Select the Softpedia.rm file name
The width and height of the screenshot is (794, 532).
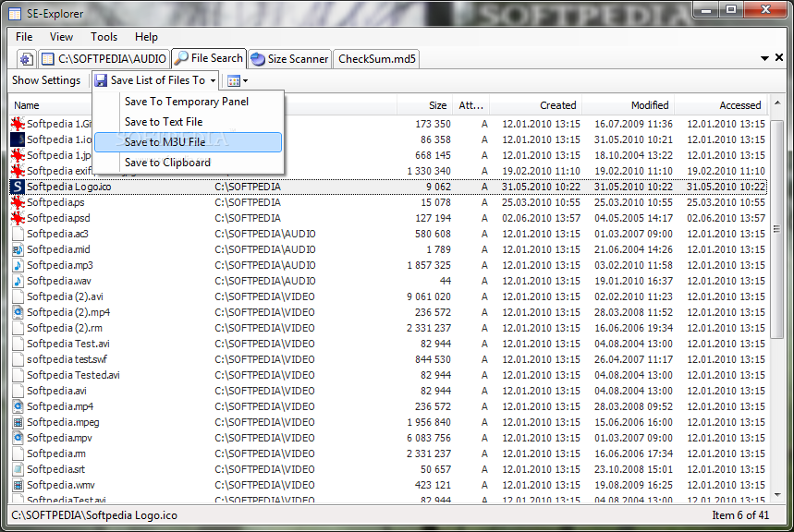56,453
